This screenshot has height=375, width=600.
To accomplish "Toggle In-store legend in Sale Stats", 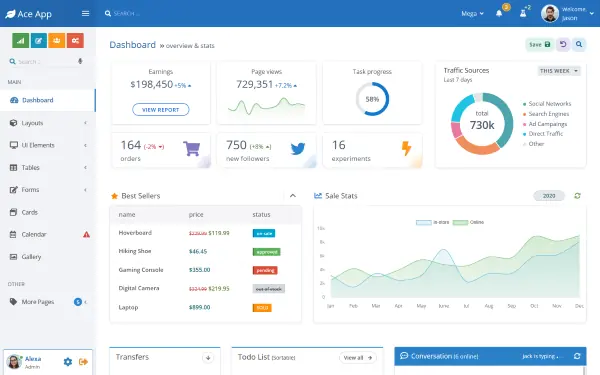I will coord(432,222).
